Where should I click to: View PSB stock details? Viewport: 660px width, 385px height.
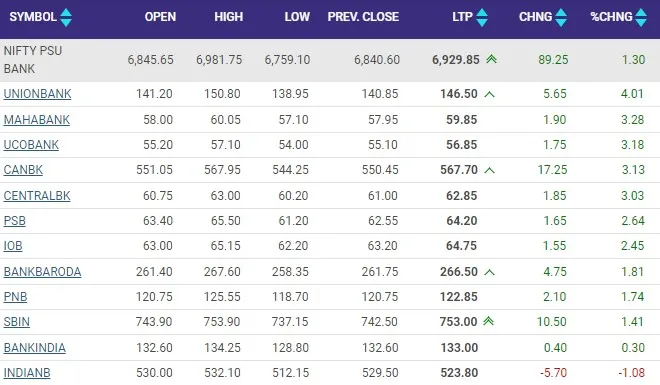[15, 221]
